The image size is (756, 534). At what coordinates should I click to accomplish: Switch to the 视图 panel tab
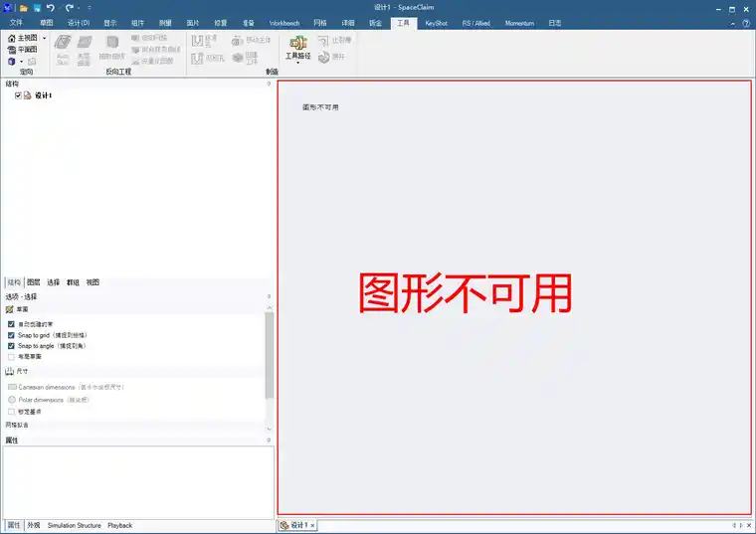[x=93, y=282]
